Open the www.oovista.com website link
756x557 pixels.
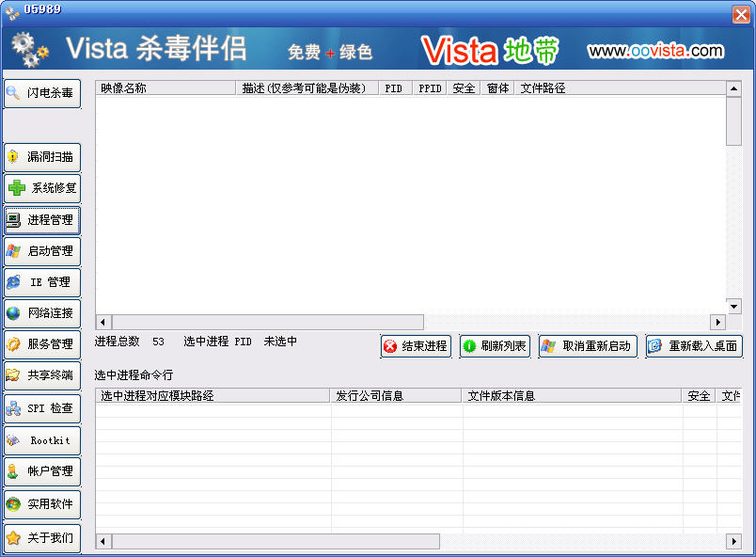pos(655,51)
